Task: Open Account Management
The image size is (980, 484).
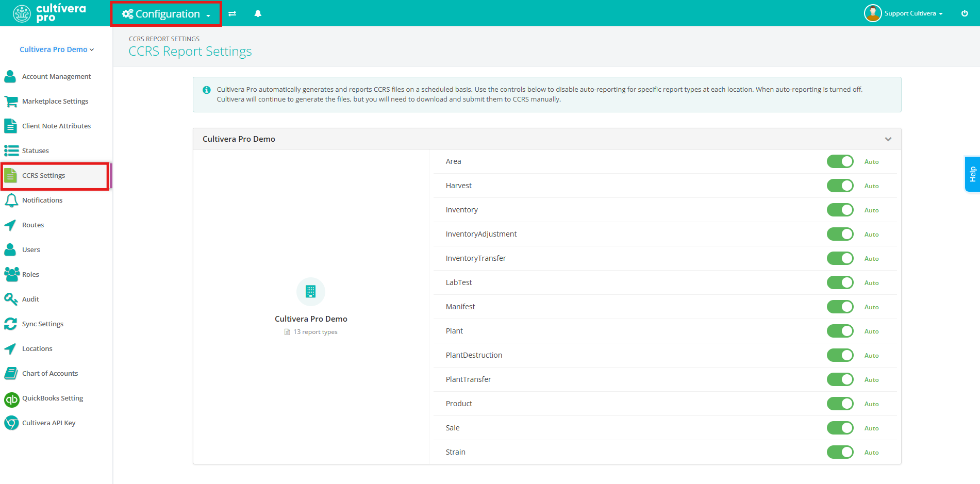Action: [x=56, y=76]
